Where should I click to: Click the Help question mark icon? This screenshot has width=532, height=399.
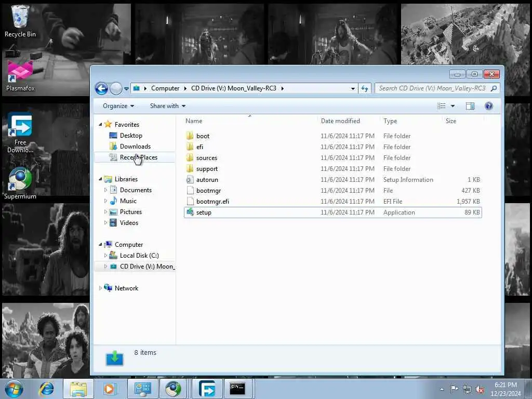point(488,106)
